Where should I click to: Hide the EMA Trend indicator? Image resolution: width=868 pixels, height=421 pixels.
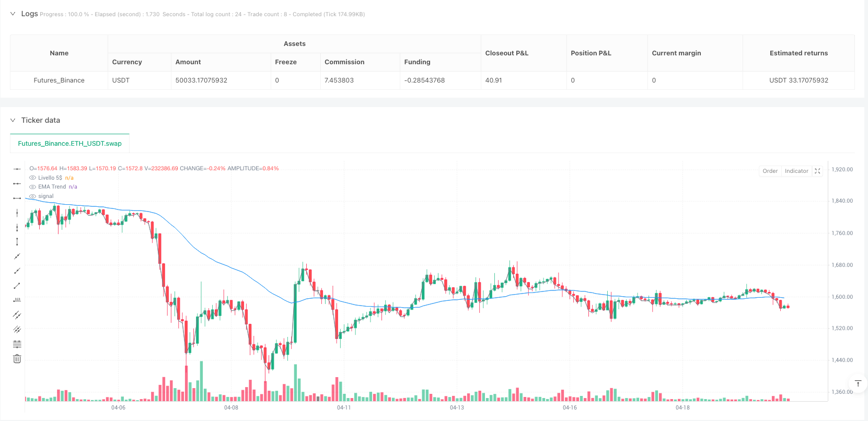(x=33, y=186)
